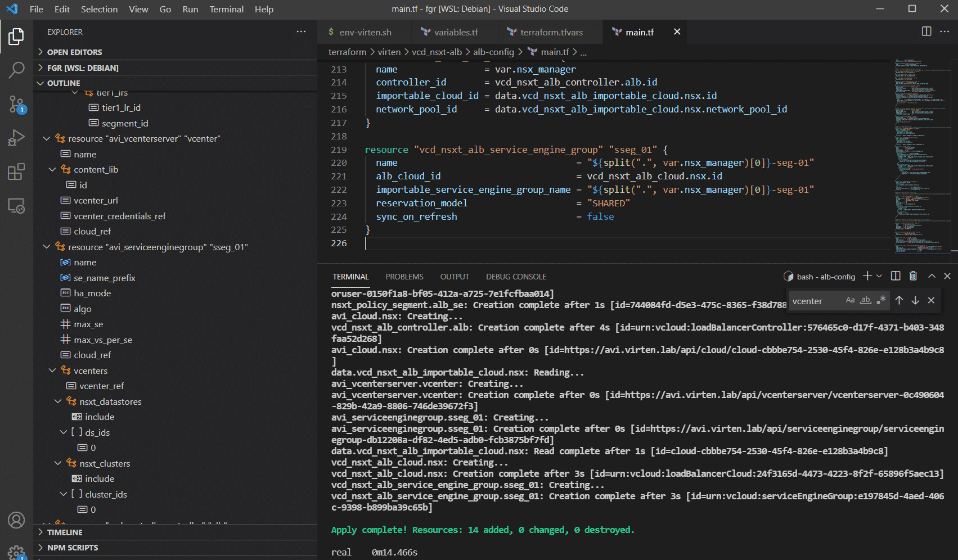The width and height of the screenshot is (958, 560).
Task: Switch to the Output panel tab
Action: click(x=455, y=277)
